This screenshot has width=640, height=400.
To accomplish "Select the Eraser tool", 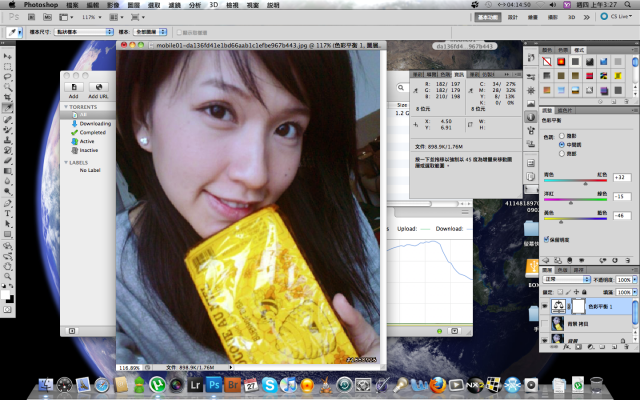I will point(8,160).
